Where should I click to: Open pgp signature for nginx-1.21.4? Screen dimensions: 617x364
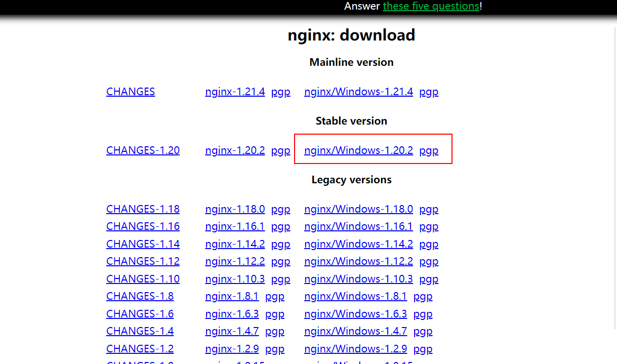[x=280, y=92]
